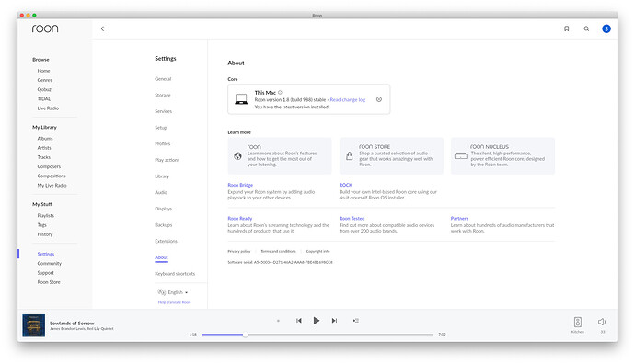Open Library settings tab
The width and height of the screenshot is (635, 364).
click(162, 176)
